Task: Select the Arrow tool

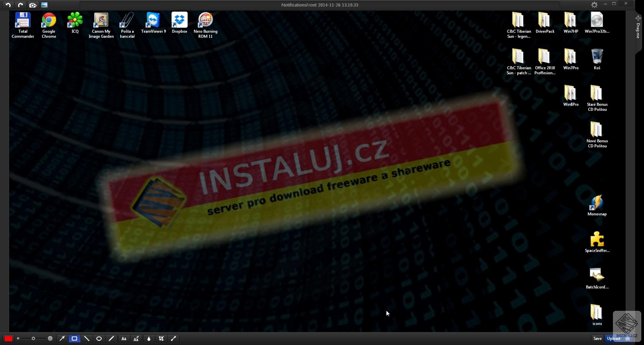Action: tap(62, 339)
